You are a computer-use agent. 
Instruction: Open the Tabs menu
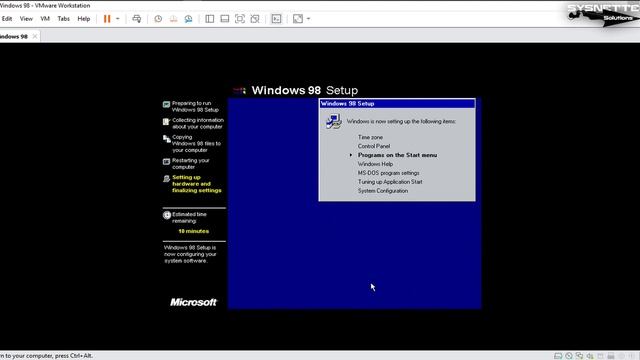(64, 19)
